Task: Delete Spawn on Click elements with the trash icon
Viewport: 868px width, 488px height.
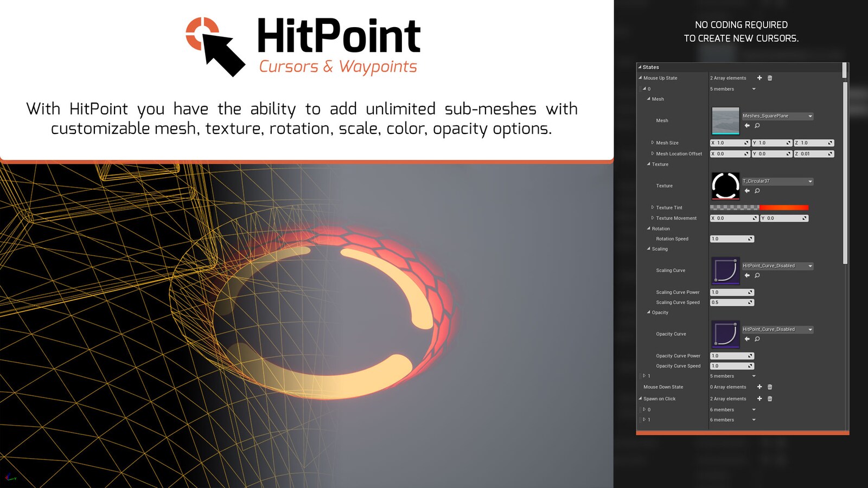Action: pyautogui.click(x=770, y=399)
